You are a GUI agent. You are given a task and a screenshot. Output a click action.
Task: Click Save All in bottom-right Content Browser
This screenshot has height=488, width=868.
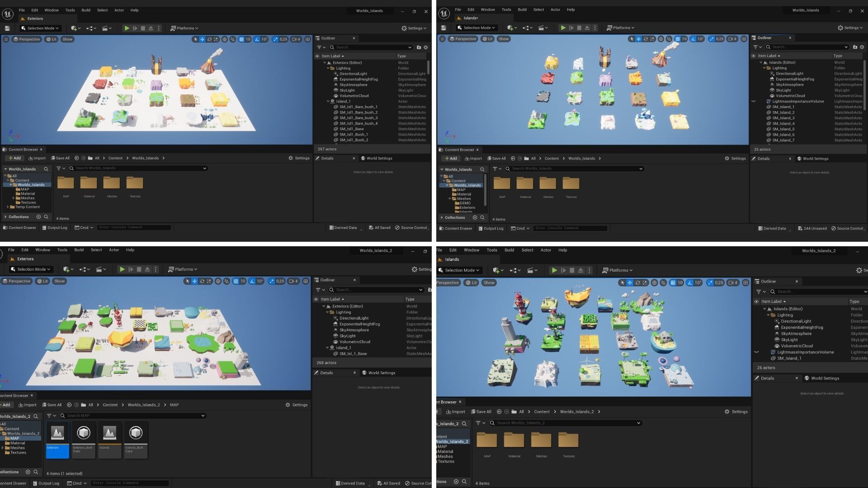click(x=481, y=412)
